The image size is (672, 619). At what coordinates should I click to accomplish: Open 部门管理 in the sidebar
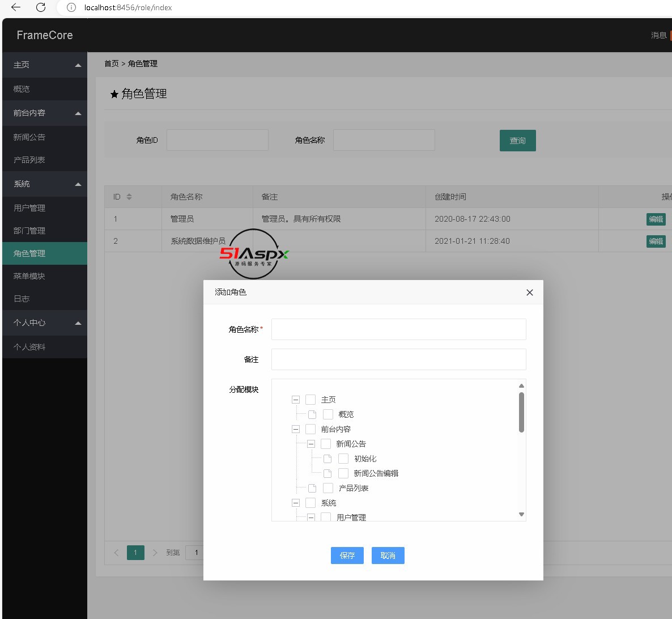point(45,231)
